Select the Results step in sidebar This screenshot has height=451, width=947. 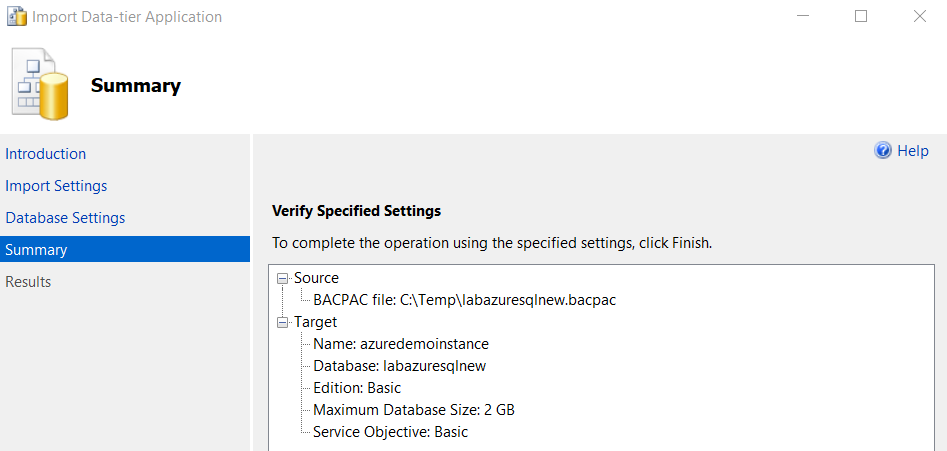(x=28, y=282)
